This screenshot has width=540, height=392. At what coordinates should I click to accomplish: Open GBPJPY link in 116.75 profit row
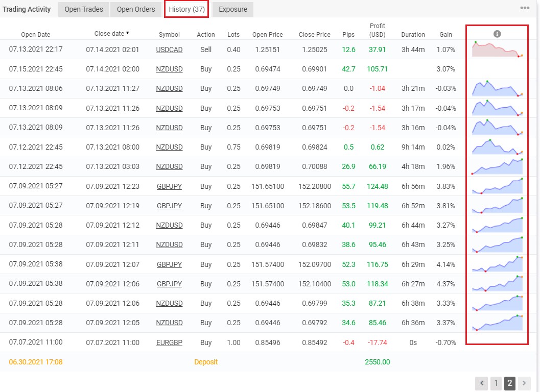coord(169,264)
